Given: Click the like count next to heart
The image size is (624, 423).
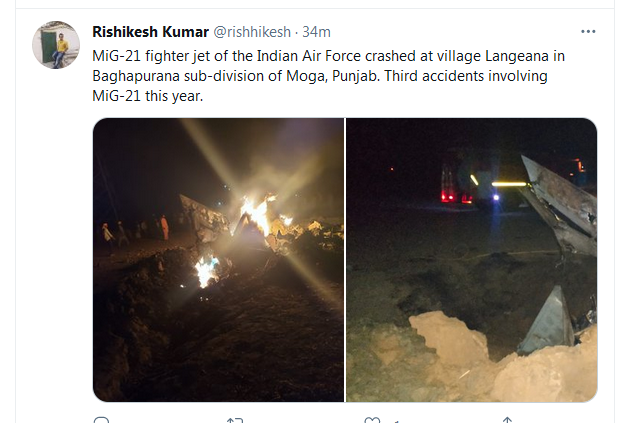Looking at the screenshot, I should 396,421.
